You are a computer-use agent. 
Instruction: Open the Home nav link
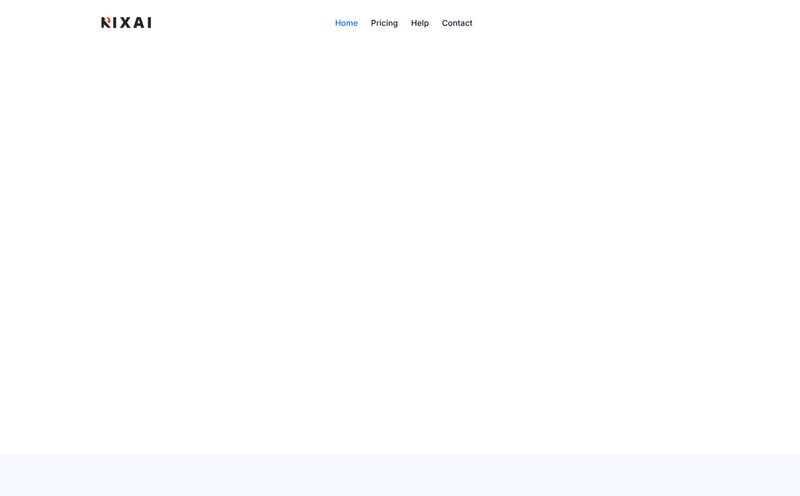point(346,23)
